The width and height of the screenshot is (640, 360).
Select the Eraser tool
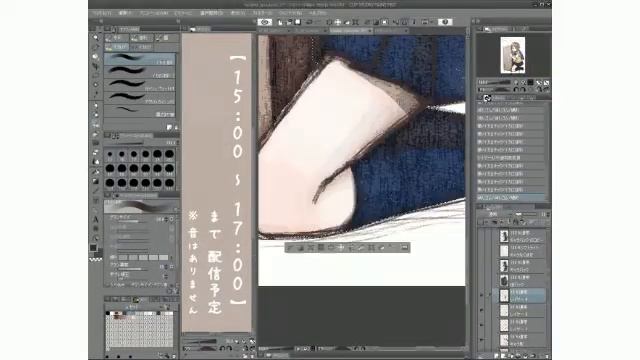[x=96, y=152]
